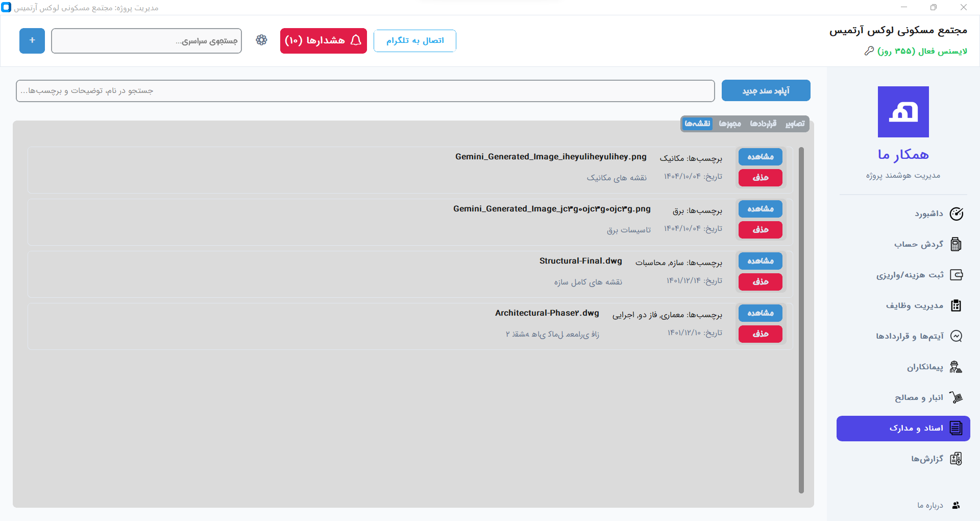Select expense registration (ثبت هزینه/واریزی) wallet icon
Screen dimensions: 980x521
pyautogui.click(x=956, y=275)
